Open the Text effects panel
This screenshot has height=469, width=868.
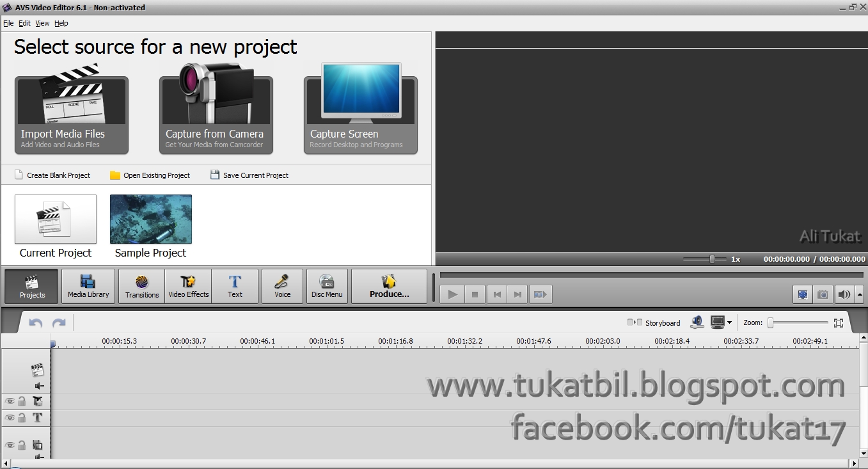(235, 286)
